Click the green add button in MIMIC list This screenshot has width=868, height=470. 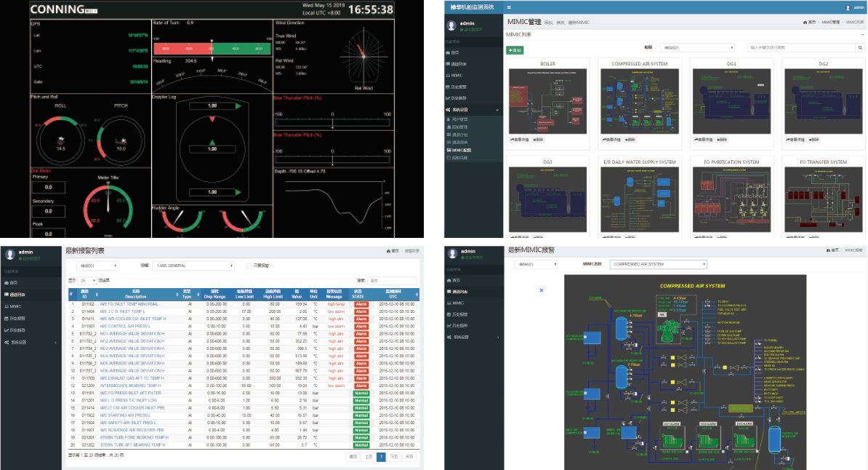[515, 50]
